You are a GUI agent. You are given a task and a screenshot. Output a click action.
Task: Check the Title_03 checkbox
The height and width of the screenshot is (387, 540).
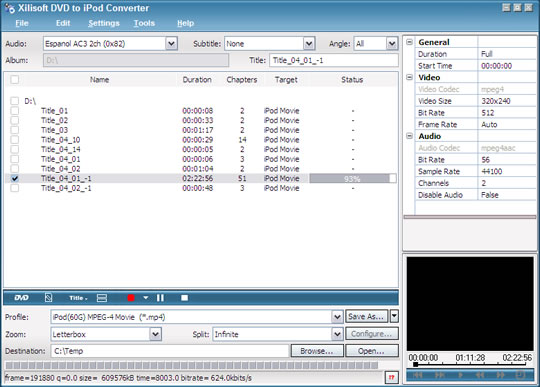14,130
